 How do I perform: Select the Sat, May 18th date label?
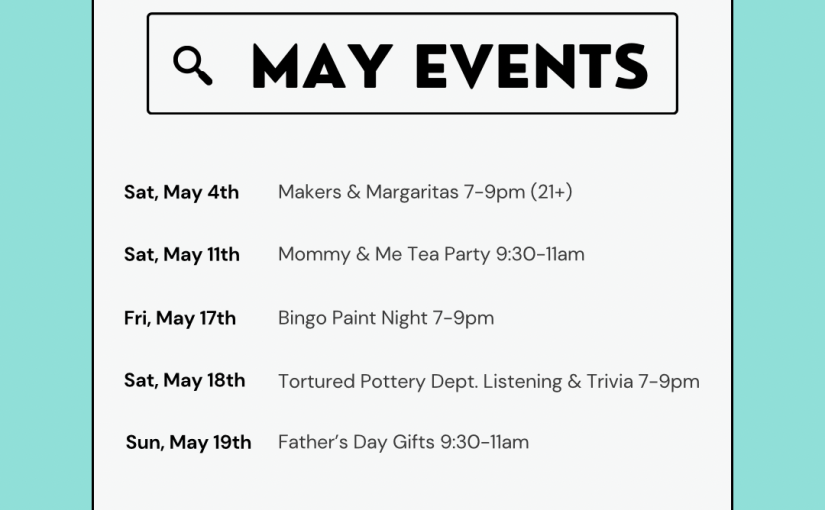click(x=185, y=380)
